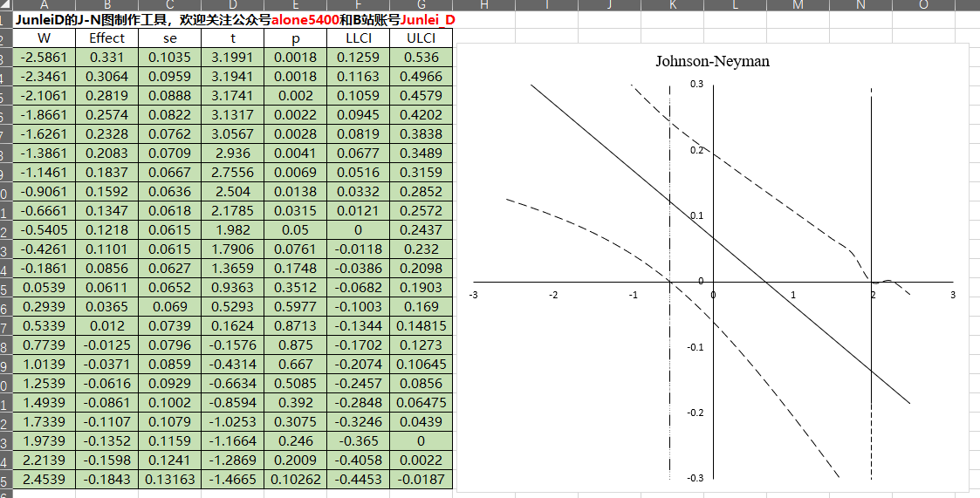The height and width of the screenshot is (498, 980).
Task: Select cell with W value -0.5405
Action: [44, 230]
